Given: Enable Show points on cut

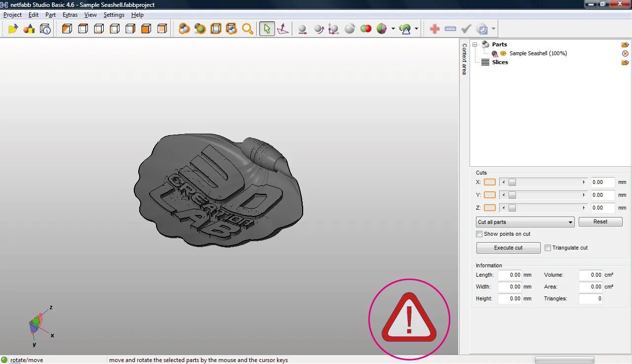Looking at the screenshot, I should 479,234.
